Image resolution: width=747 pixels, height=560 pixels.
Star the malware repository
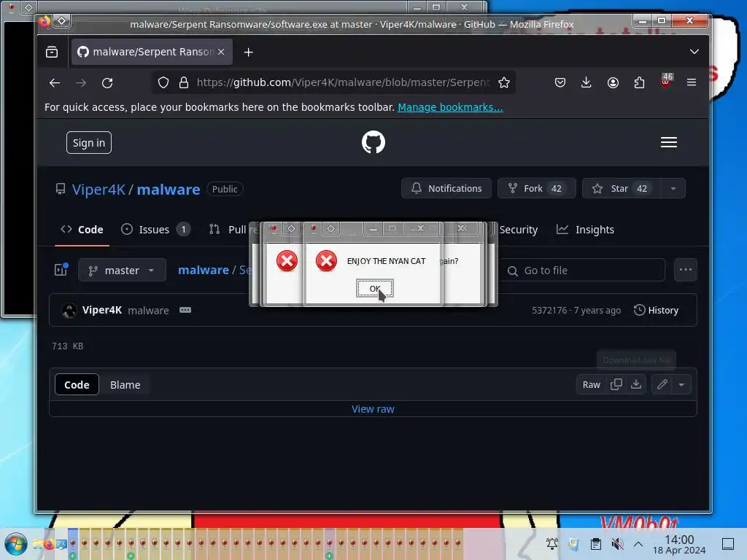[x=622, y=189]
